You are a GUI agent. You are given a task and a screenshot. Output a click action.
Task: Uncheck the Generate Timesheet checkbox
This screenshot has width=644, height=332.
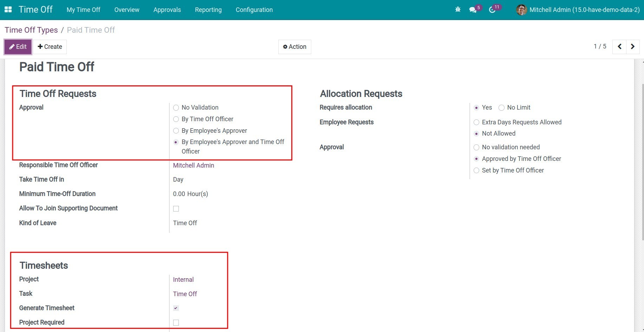tap(176, 308)
